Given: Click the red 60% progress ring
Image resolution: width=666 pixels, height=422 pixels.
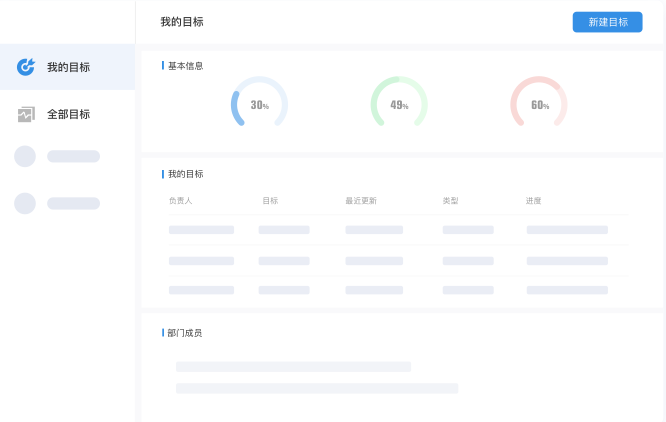Looking at the screenshot, I should [539, 104].
